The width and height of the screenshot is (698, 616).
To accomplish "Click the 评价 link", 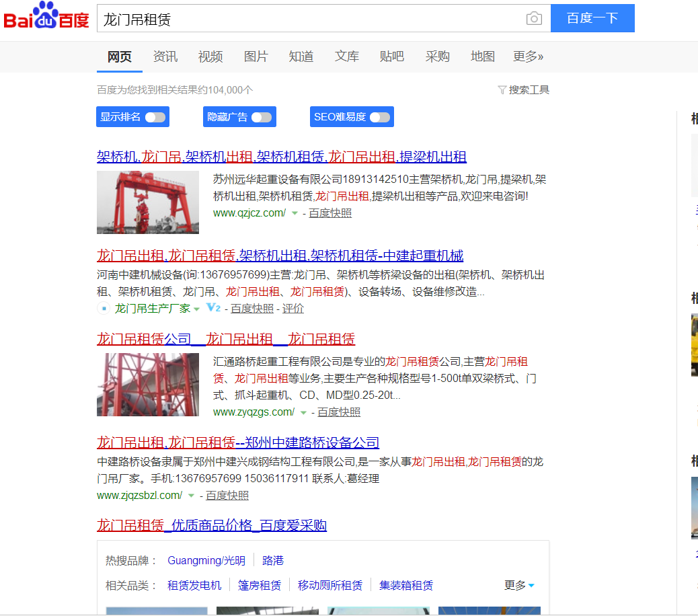I will (293, 309).
